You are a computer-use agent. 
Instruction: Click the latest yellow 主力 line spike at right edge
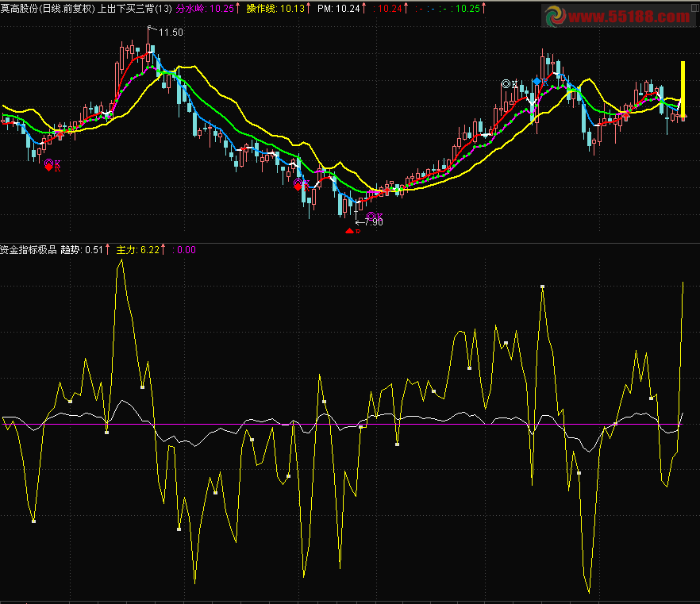tap(683, 284)
